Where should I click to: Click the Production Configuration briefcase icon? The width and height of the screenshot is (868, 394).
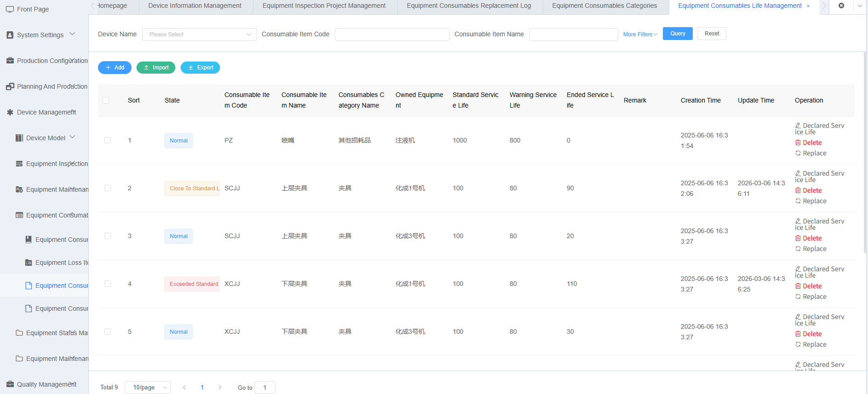pos(10,61)
